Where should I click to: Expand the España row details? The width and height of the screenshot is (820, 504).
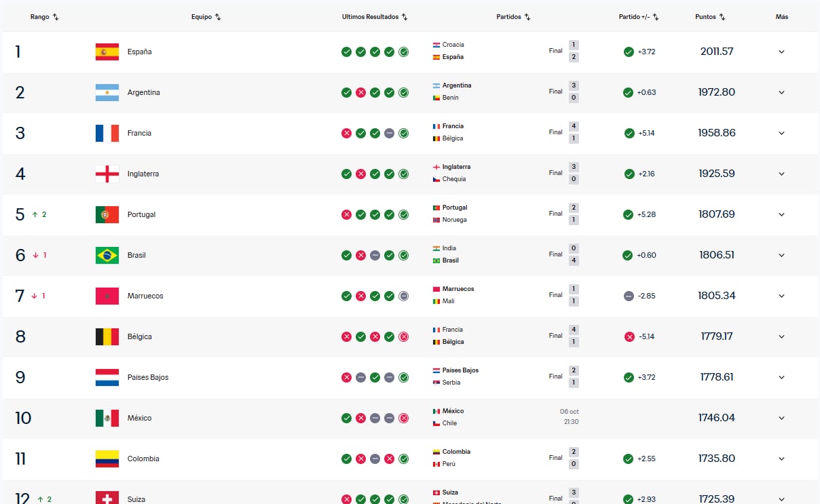[x=781, y=52]
